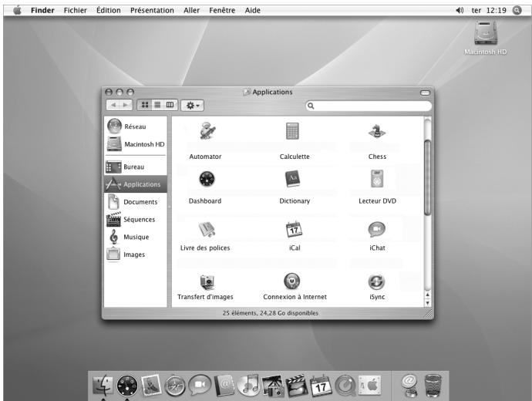The width and height of the screenshot is (532, 401).
Task: Open the Finder menu
Action: pyautogui.click(x=42, y=10)
